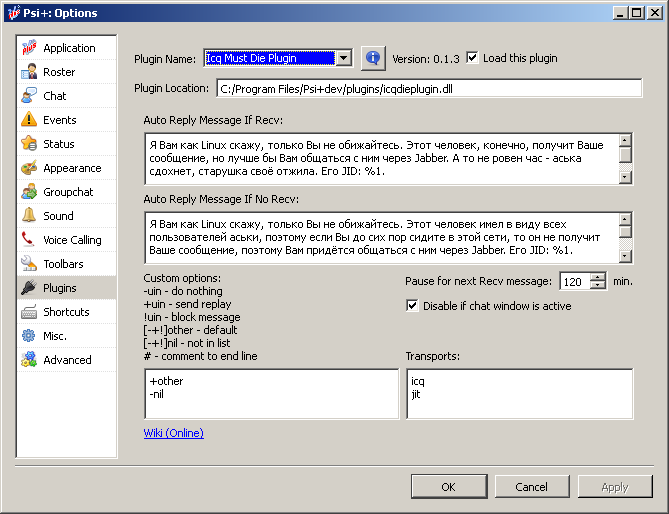
Task: Select the Status star icon
Action: pyautogui.click(x=29, y=144)
